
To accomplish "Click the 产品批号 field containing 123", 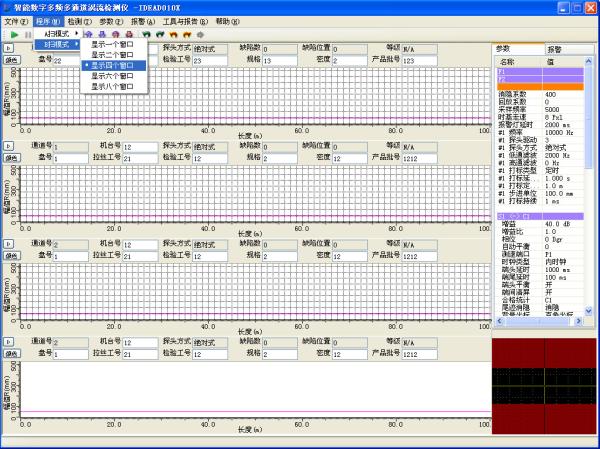I will (x=420, y=60).
